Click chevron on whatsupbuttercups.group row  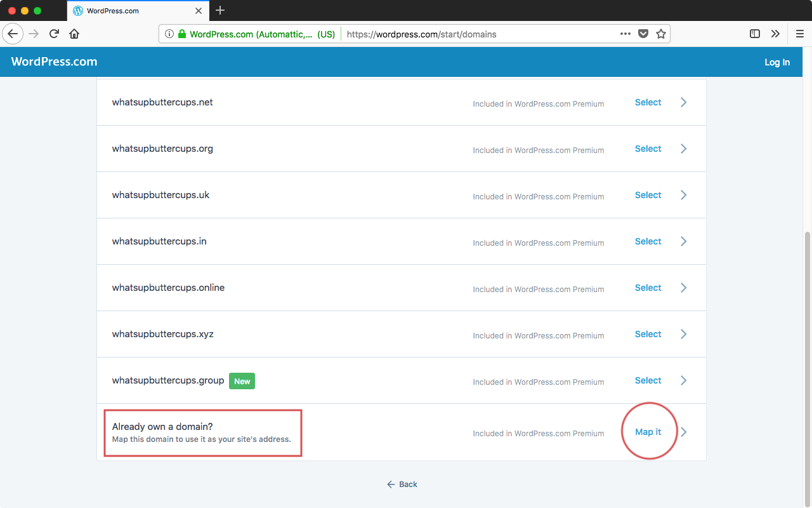[684, 380]
